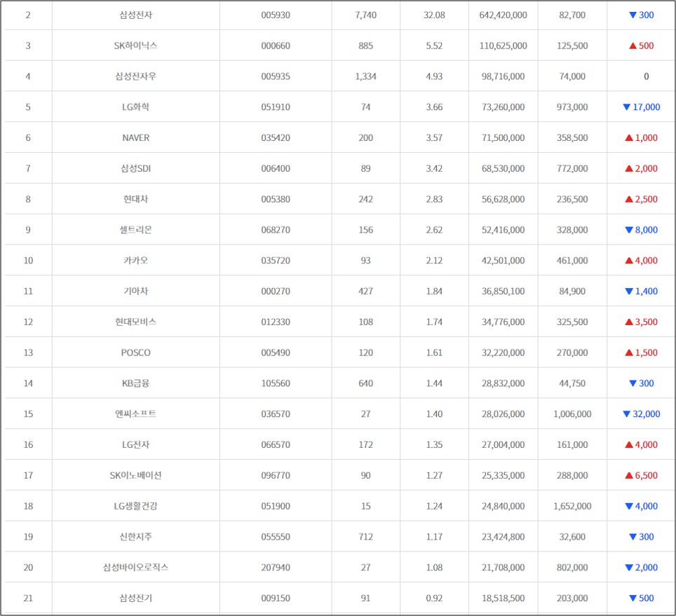Click the 카카오 stock name
This screenshot has height=616, width=676.
click(x=135, y=260)
